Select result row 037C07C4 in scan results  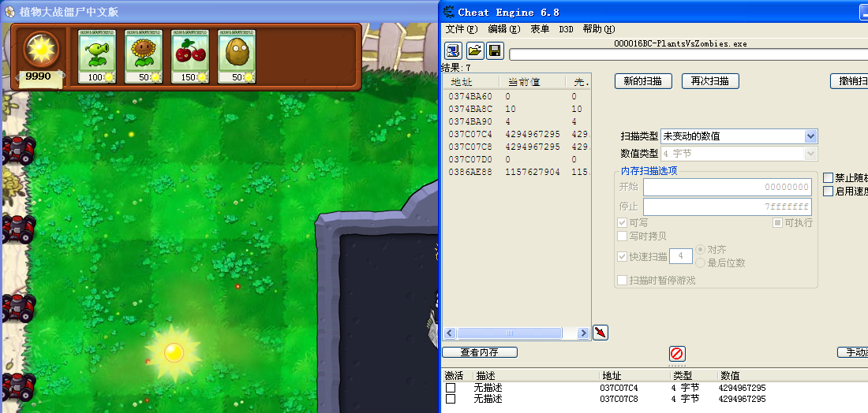pos(517,134)
